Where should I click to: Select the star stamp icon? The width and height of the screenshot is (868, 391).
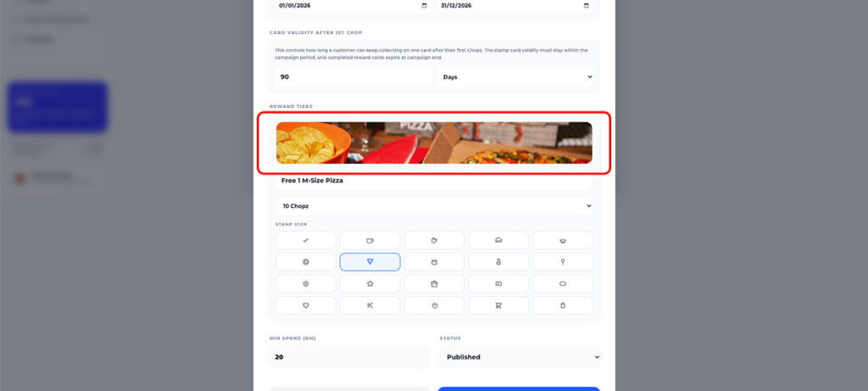(x=370, y=283)
